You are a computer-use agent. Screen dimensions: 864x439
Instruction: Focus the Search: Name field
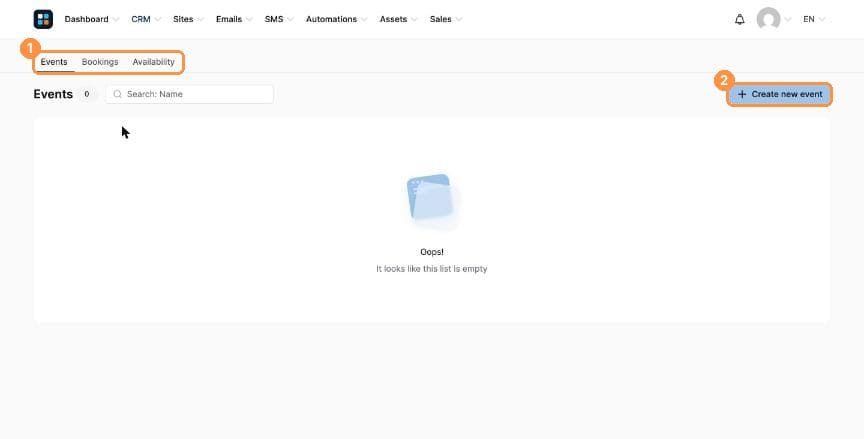(x=190, y=94)
